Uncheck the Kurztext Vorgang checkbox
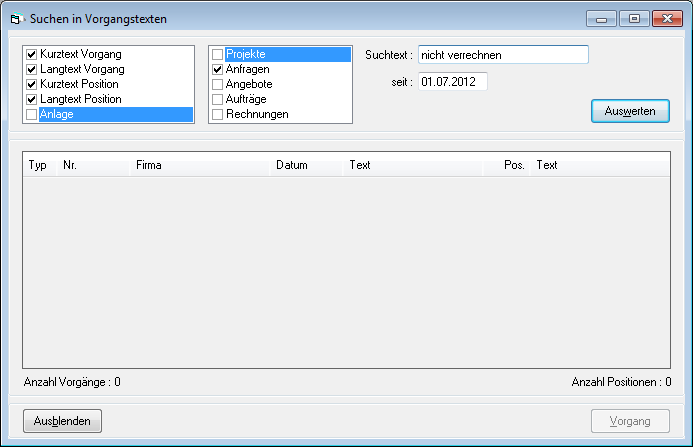Image resolution: width=693 pixels, height=447 pixels. (32, 54)
